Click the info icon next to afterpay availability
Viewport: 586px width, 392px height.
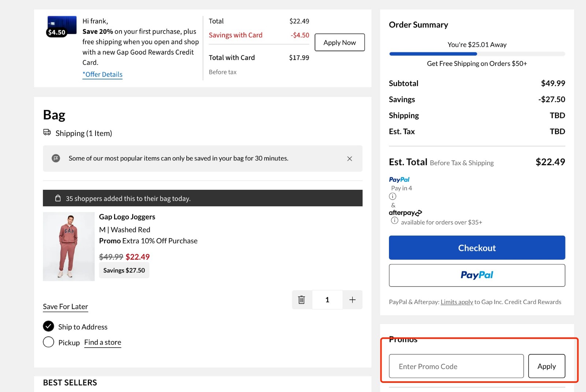[394, 221]
